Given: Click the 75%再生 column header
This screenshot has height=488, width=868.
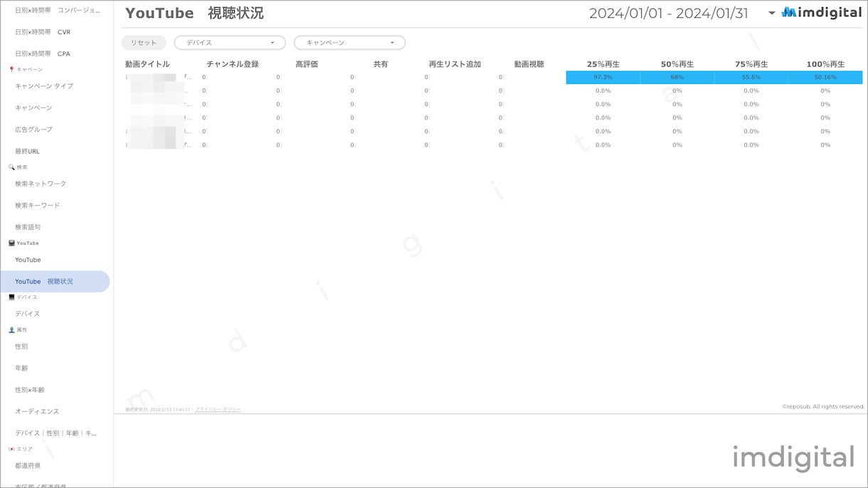Looking at the screenshot, I should 751,64.
